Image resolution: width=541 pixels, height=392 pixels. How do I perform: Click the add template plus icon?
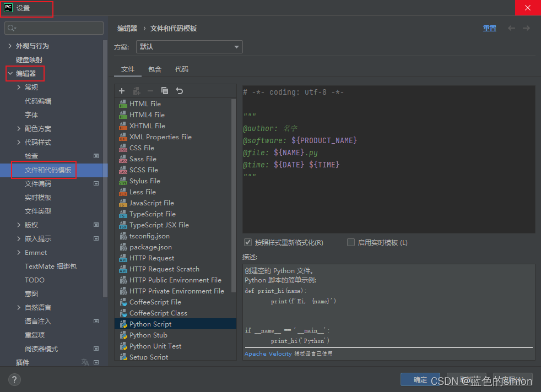click(122, 91)
